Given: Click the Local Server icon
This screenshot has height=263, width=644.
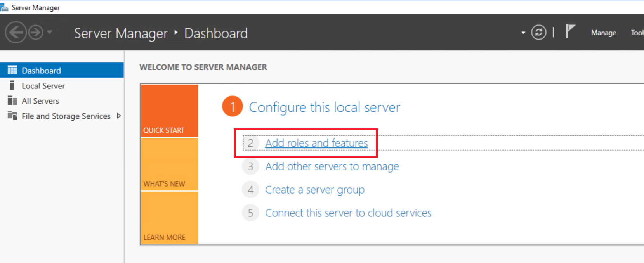Looking at the screenshot, I should 12,85.
